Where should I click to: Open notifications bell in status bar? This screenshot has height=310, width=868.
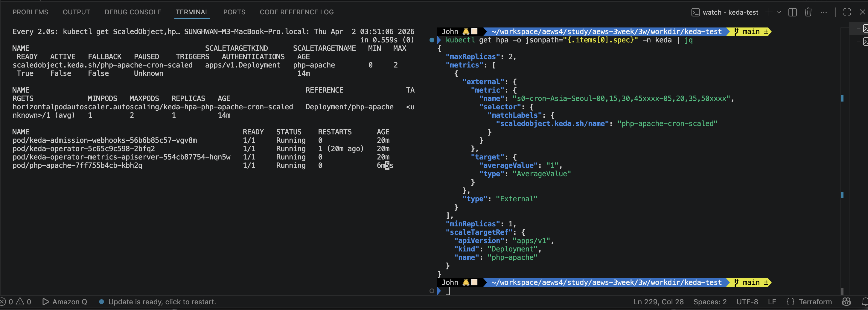coord(865,302)
